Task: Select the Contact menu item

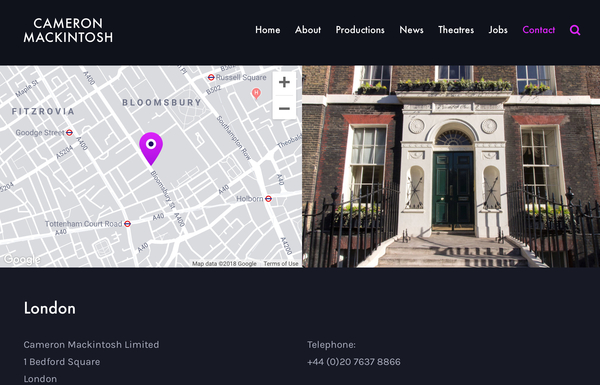Action: click(x=538, y=30)
